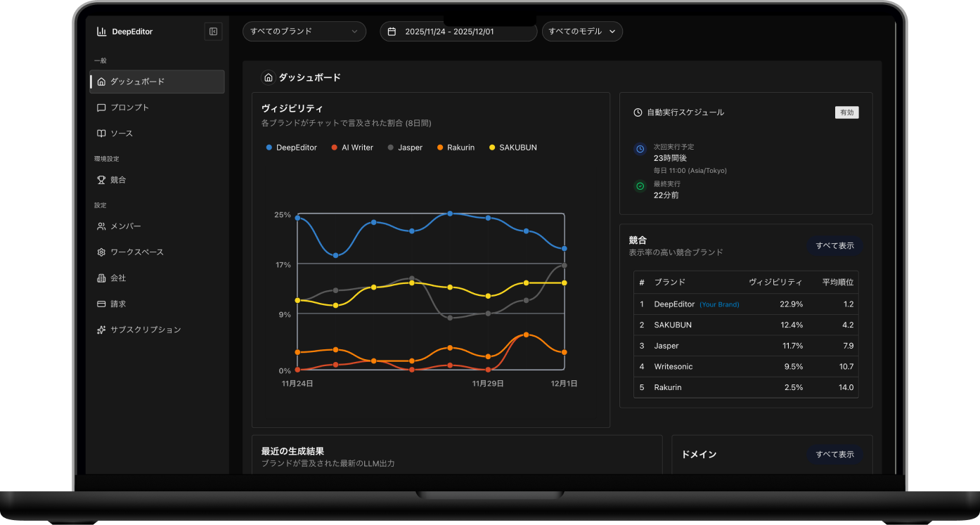
Task: Click the gear icon for ワークスペース
Action: coord(101,252)
